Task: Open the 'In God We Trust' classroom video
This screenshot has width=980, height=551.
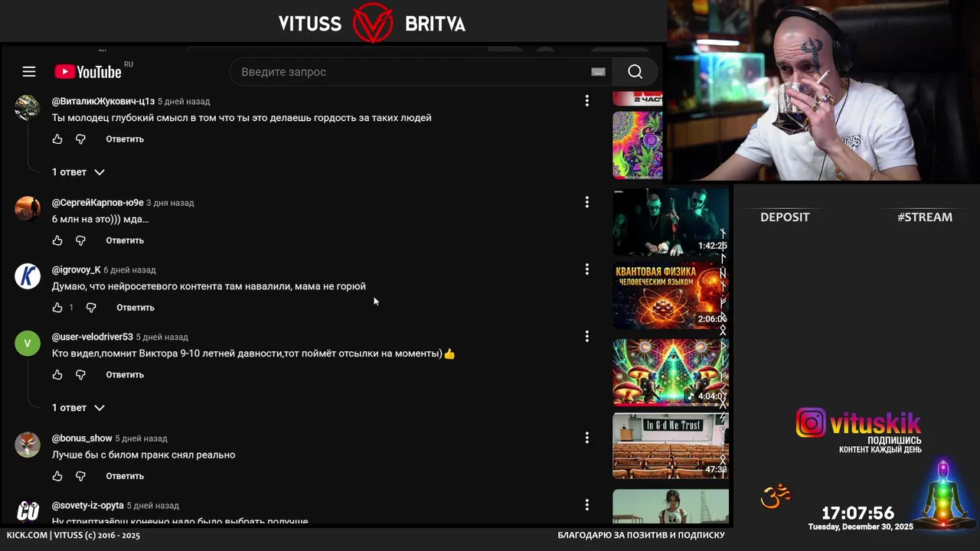Action: click(x=671, y=446)
